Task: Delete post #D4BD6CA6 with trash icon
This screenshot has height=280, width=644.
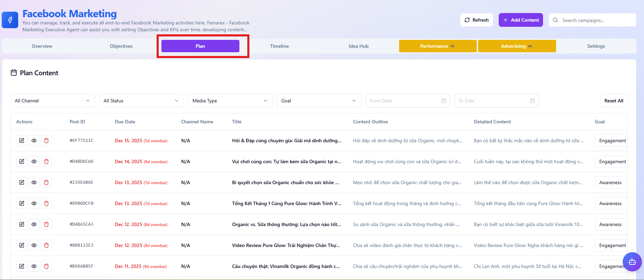Action: (46, 161)
